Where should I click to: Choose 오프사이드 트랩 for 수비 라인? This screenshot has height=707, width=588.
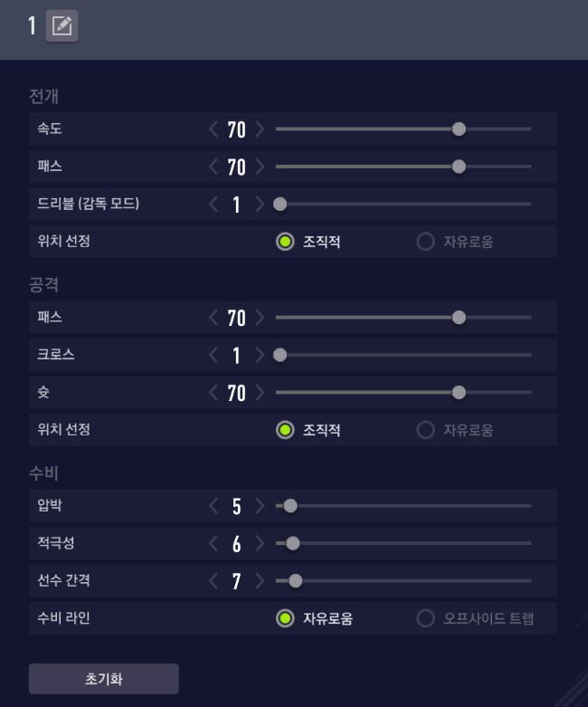426,619
